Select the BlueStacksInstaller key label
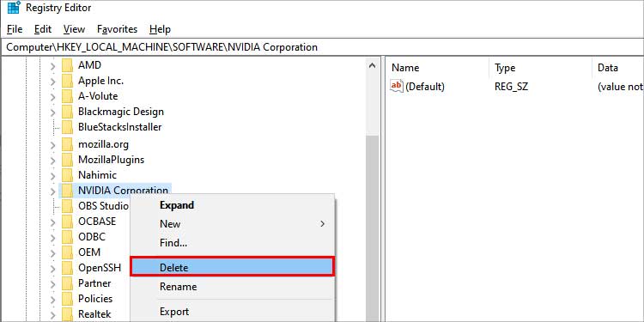Screen dimensions: 644x322 click(120, 127)
